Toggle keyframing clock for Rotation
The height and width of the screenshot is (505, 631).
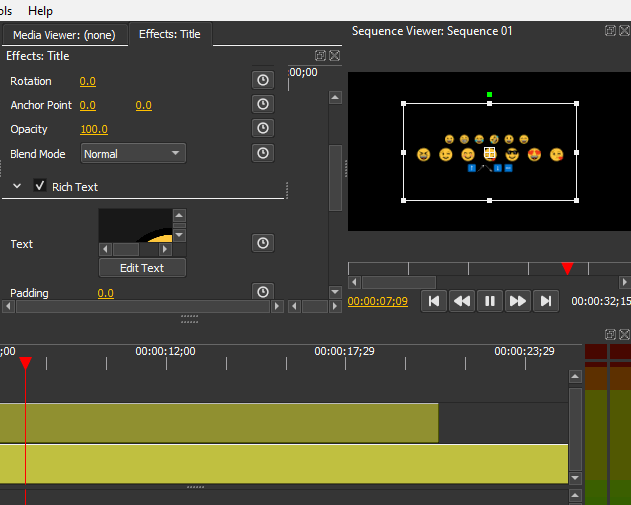[263, 80]
